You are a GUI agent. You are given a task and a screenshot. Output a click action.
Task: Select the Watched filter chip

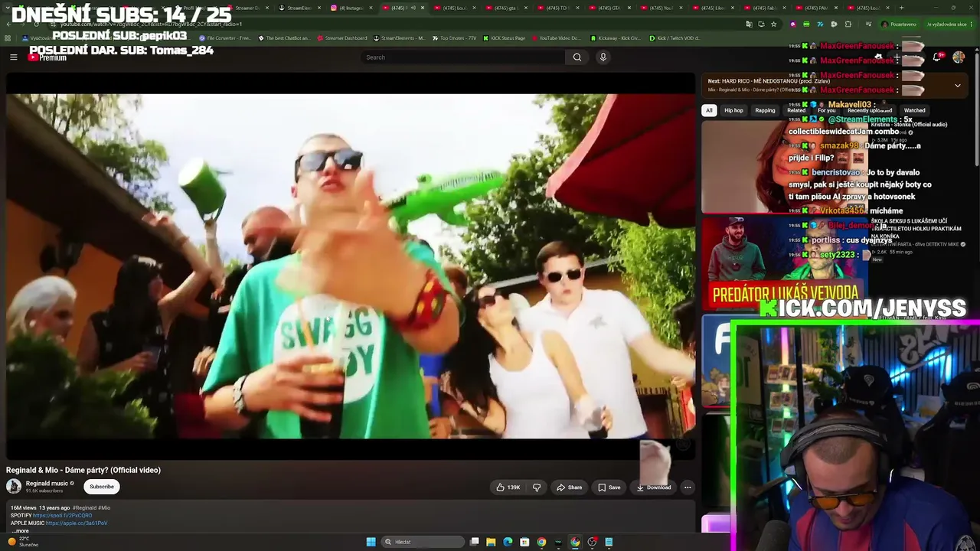914,110
